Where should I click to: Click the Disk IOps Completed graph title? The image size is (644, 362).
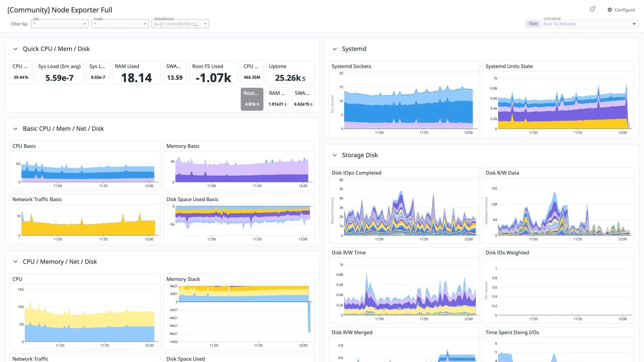coord(356,173)
